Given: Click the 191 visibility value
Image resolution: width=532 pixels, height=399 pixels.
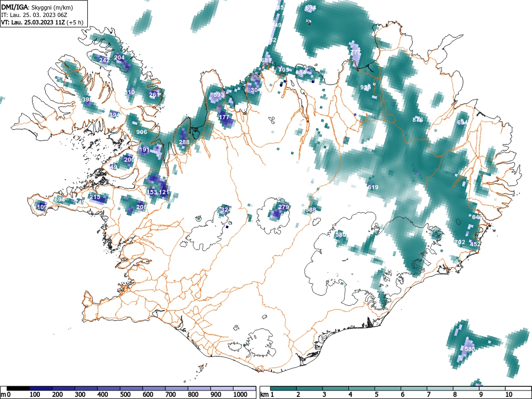Looking at the screenshot, I should 144,149.
